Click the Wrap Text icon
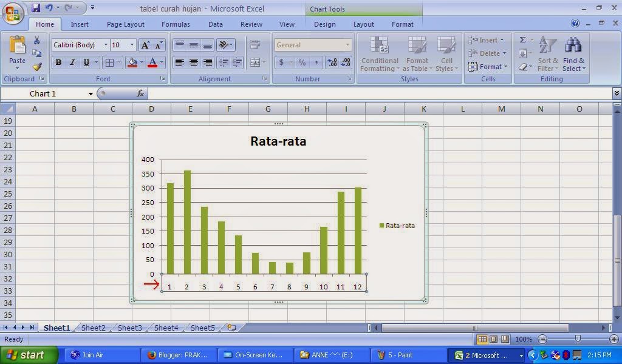The height and width of the screenshot is (364, 622). pos(255,45)
